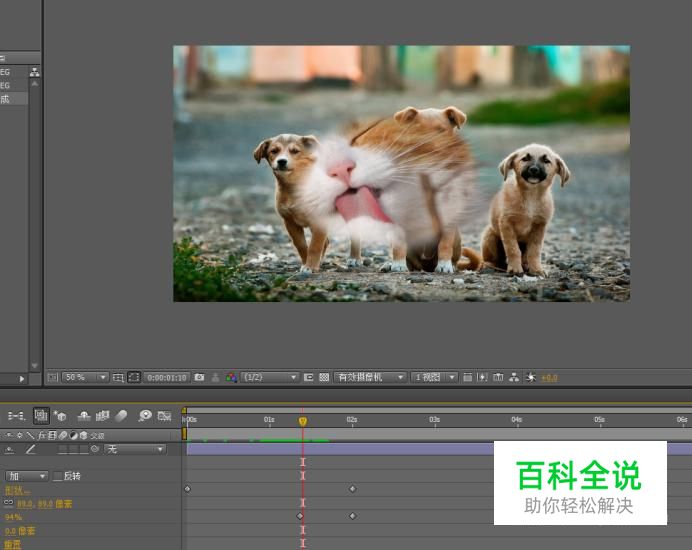Click the snapshot camera icon below the viewer
This screenshot has height=550, width=692.
click(200, 377)
